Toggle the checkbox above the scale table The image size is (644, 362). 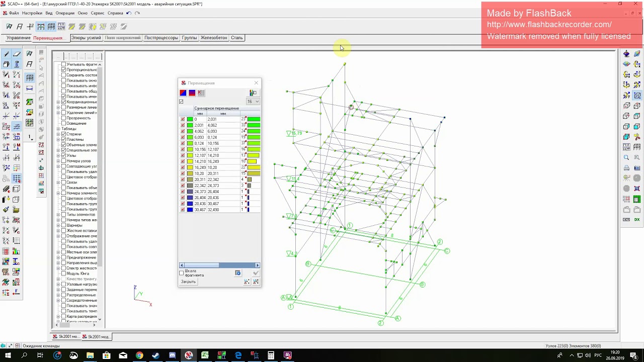pyautogui.click(x=182, y=102)
